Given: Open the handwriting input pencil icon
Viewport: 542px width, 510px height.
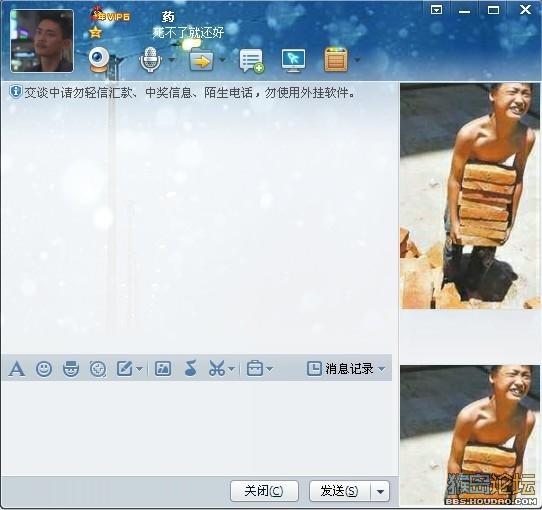Looking at the screenshot, I should coord(124,369).
